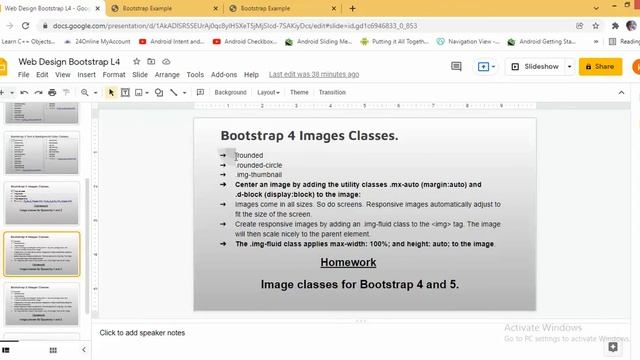Expand the Zoom dropdown arrow
The width and height of the screenshot is (640, 360).
tap(96, 93)
